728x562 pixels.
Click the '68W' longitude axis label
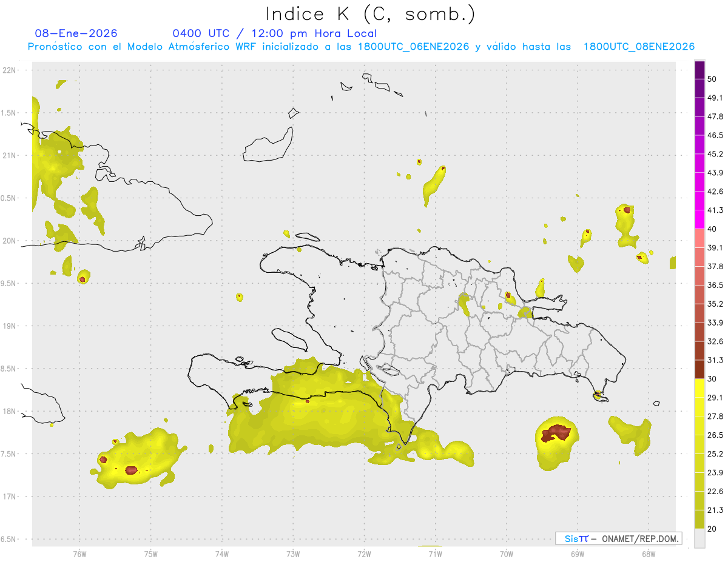click(x=648, y=554)
